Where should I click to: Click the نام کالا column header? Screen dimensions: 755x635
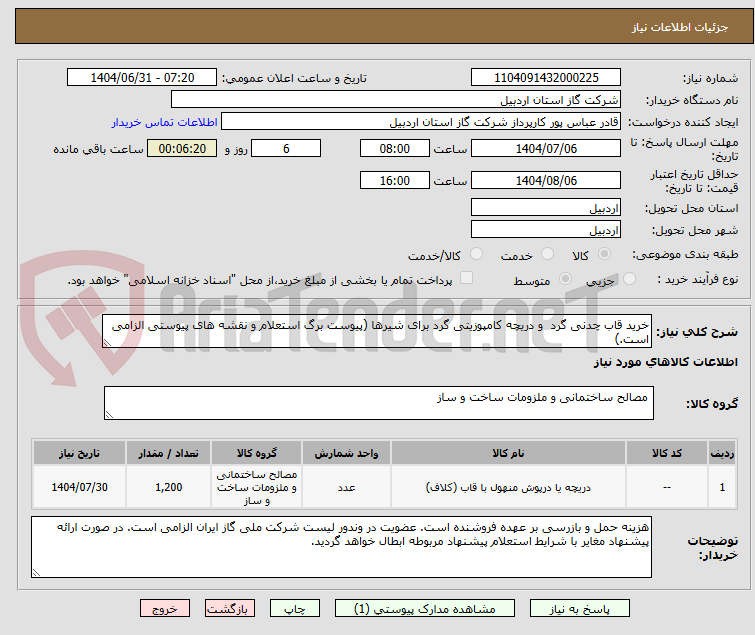(508, 453)
